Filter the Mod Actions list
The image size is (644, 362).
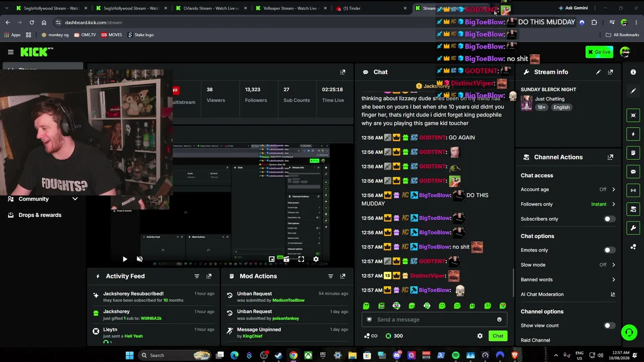click(x=331, y=276)
